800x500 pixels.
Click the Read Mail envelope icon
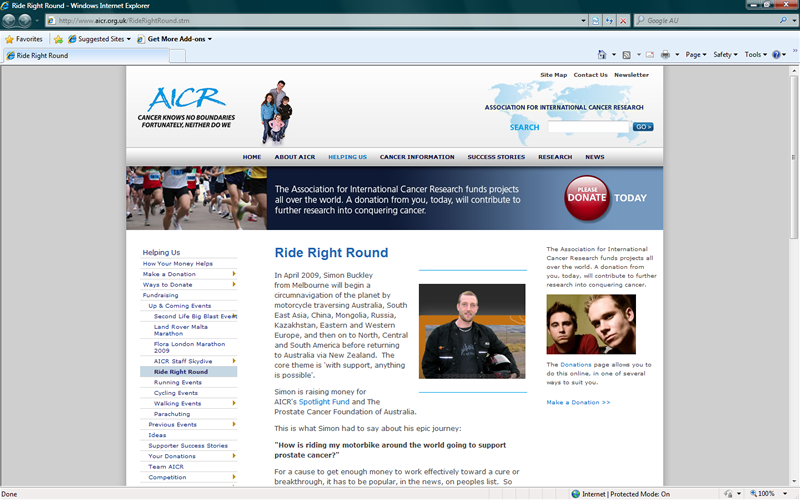649,55
